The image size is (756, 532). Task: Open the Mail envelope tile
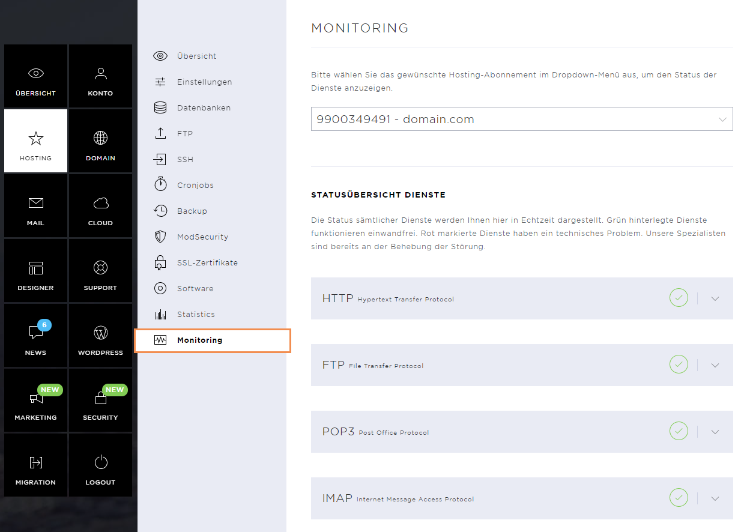pos(35,206)
